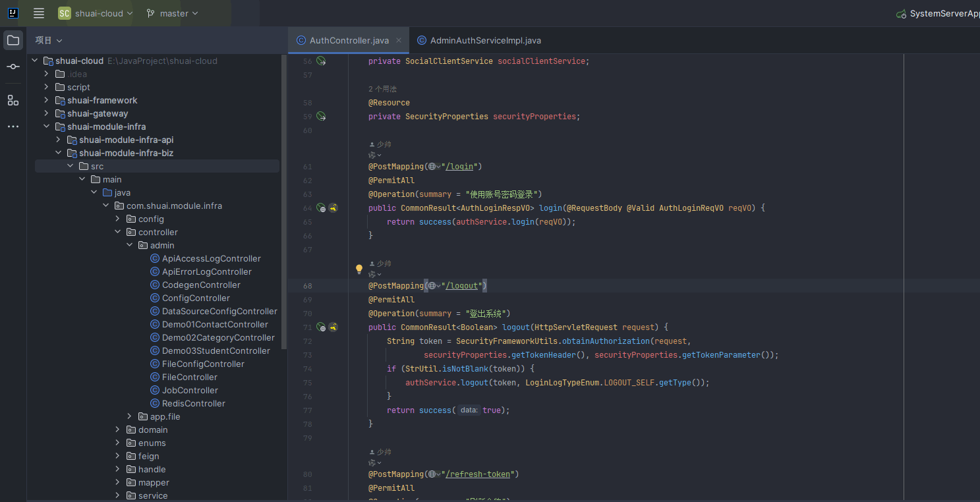Image resolution: width=980 pixels, height=502 pixels.
Task: Switch to AdminAuthServiceImpl.java tab
Action: (485, 40)
